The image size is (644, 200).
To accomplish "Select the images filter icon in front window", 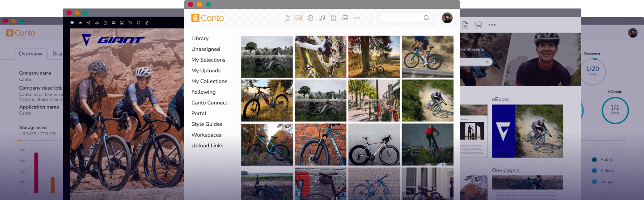I will [x=299, y=18].
